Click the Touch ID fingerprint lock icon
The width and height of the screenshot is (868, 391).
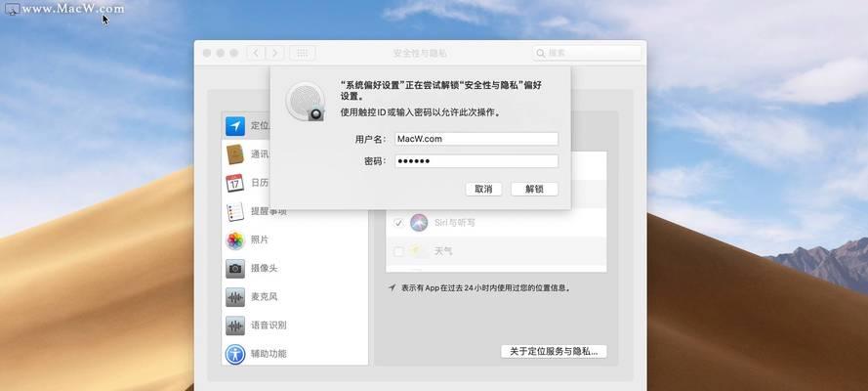pyautogui.click(x=306, y=102)
